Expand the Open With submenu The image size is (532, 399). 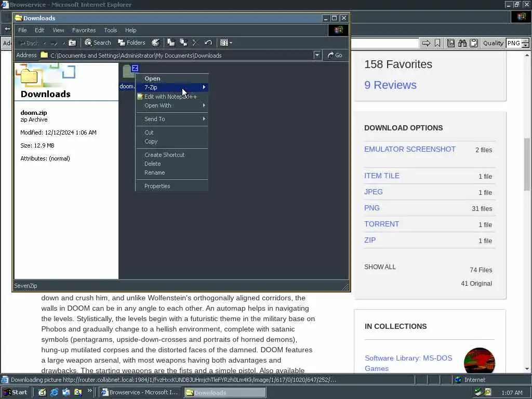[x=172, y=105]
